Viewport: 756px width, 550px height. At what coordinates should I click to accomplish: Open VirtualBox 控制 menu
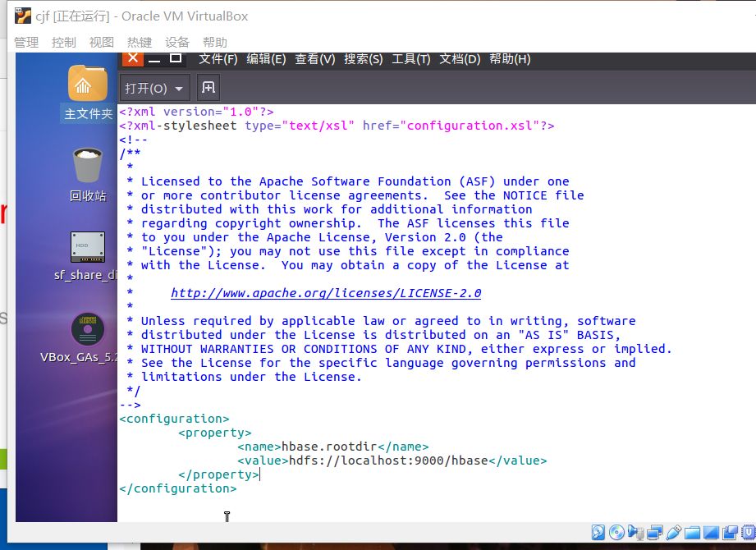pyautogui.click(x=64, y=43)
